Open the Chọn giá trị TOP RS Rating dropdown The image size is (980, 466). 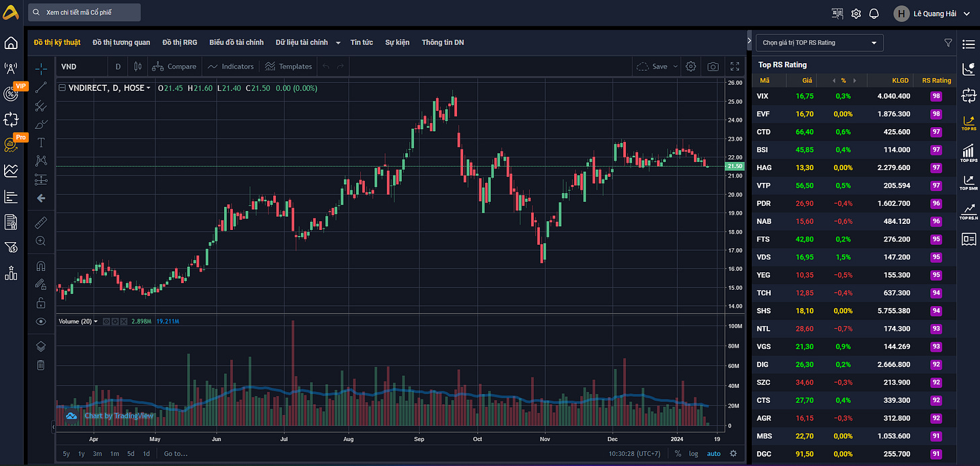pos(819,42)
